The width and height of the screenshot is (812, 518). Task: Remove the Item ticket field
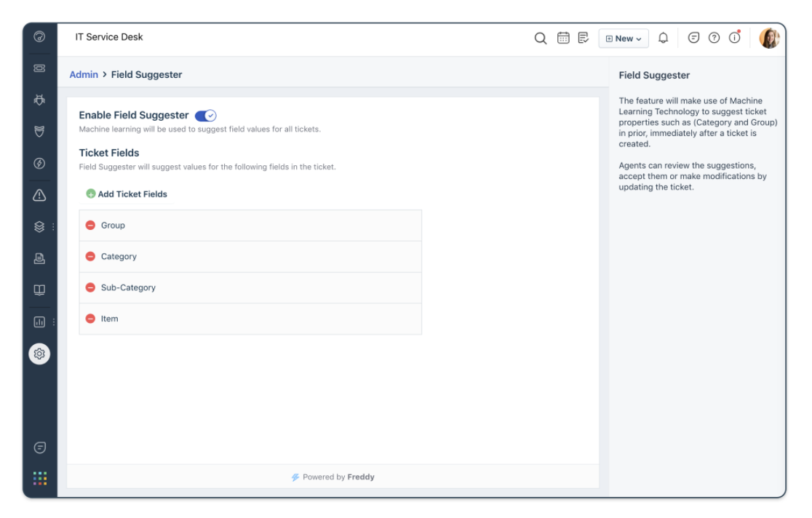[x=91, y=319]
